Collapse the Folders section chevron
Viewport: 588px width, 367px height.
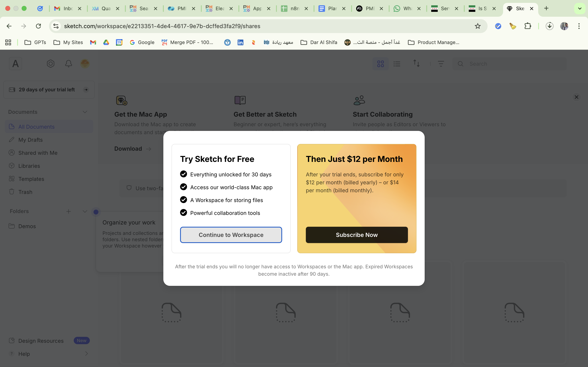click(85, 211)
